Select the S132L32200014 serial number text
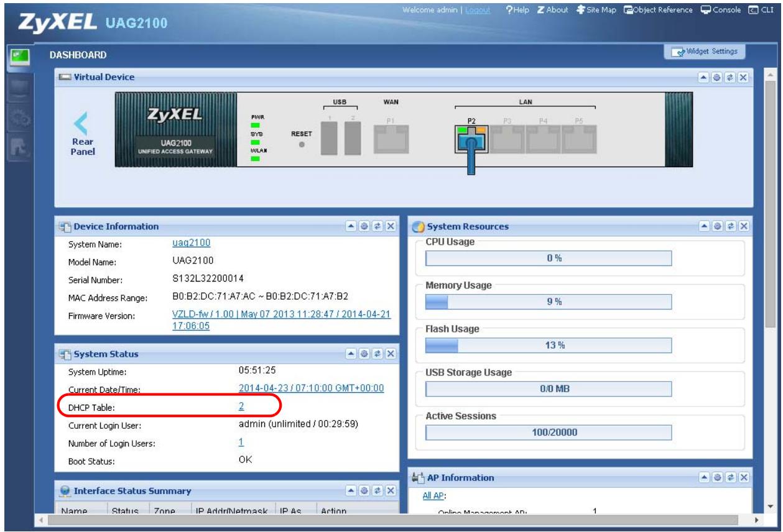Screen dimensions: 783x532 [208, 279]
